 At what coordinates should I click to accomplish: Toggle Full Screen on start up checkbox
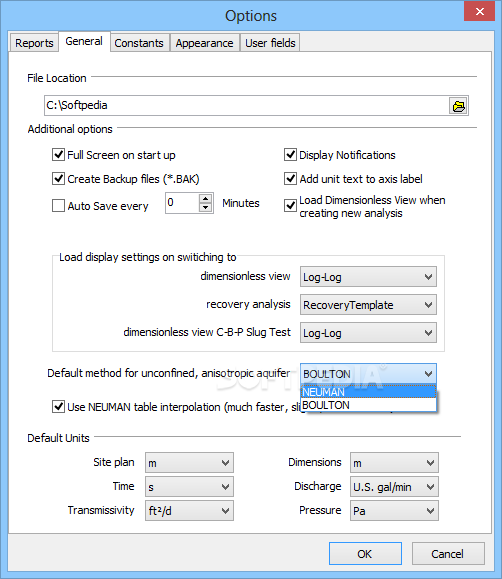click(x=58, y=155)
